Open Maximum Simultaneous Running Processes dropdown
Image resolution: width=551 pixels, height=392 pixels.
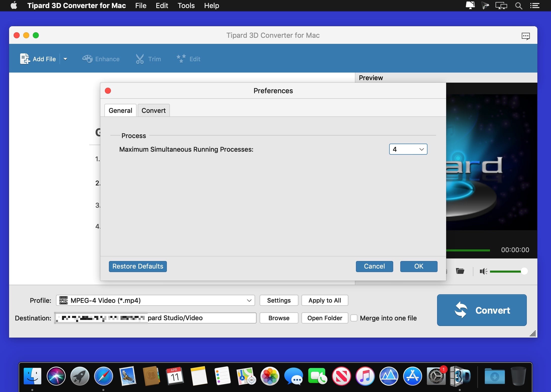[408, 149]
